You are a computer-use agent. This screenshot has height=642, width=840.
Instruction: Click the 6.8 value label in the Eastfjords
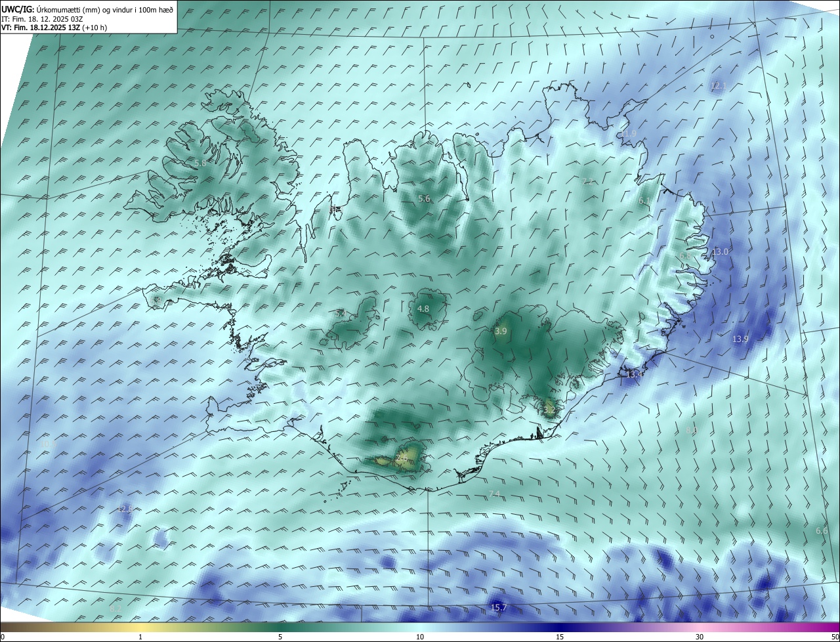[684, 256]
